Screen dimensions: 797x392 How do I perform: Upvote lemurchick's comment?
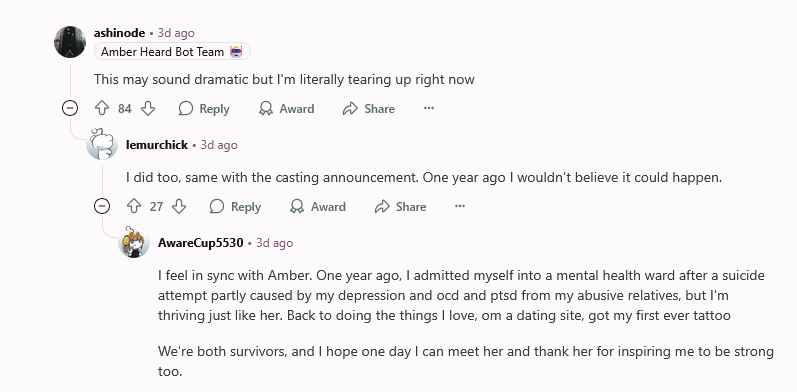[134, 206]
